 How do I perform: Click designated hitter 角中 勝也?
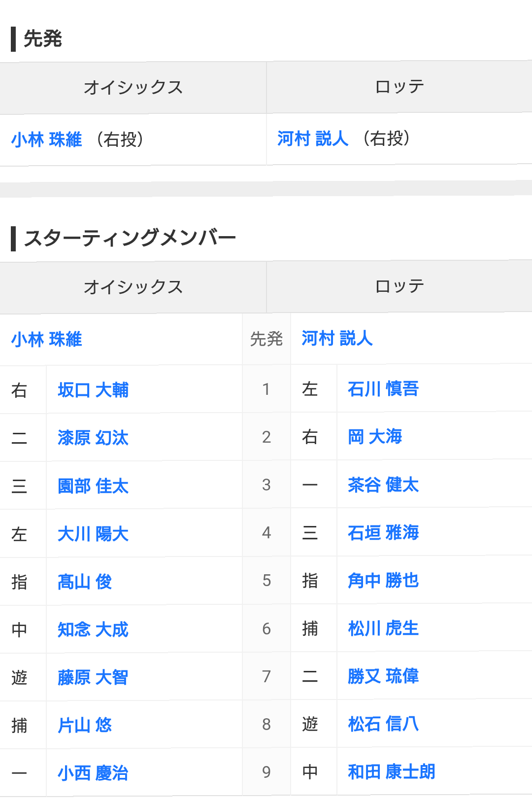tap(383, 581)
